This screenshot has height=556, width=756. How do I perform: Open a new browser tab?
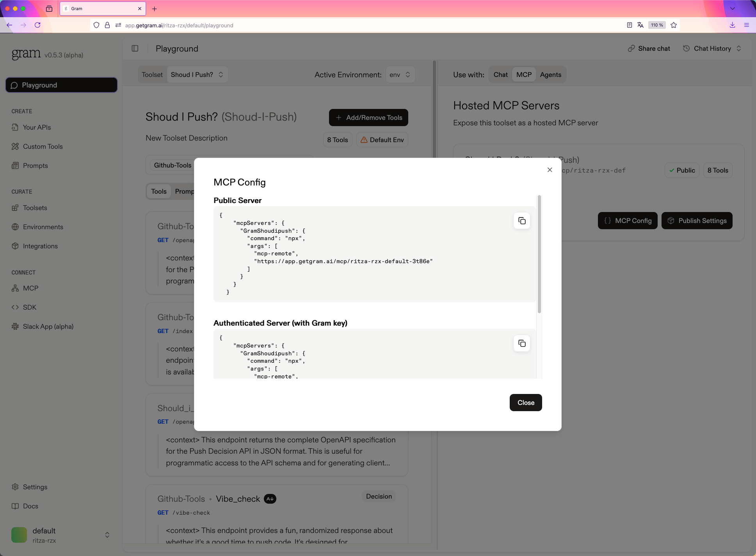(155, 9)
